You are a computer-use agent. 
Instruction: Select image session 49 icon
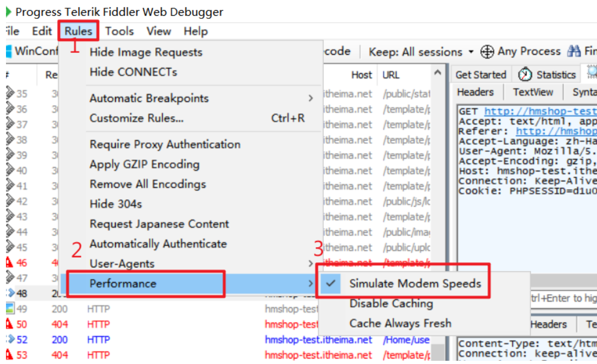[x=10, y=308]
